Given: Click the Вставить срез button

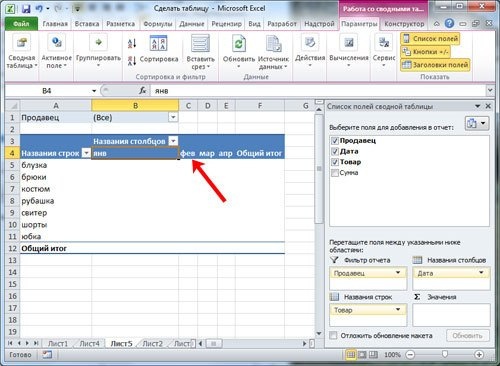Looking at the screenshot, I should coord(200,52).
